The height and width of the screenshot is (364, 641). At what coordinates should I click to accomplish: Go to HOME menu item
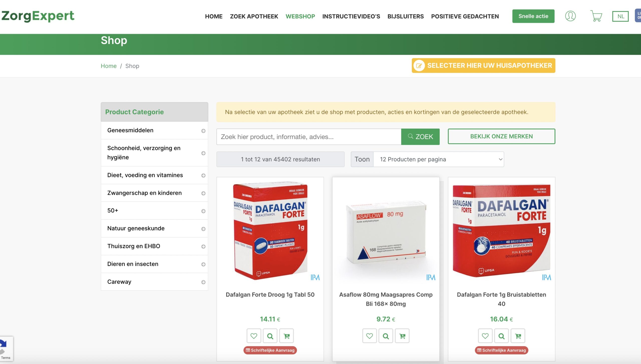[x=214, y=16]
